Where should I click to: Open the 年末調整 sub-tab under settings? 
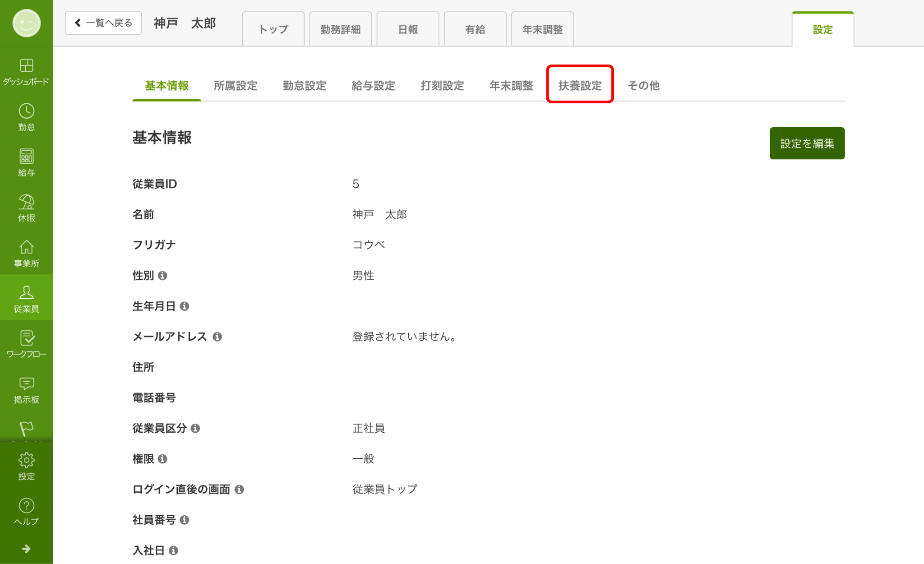coord(511,86)
